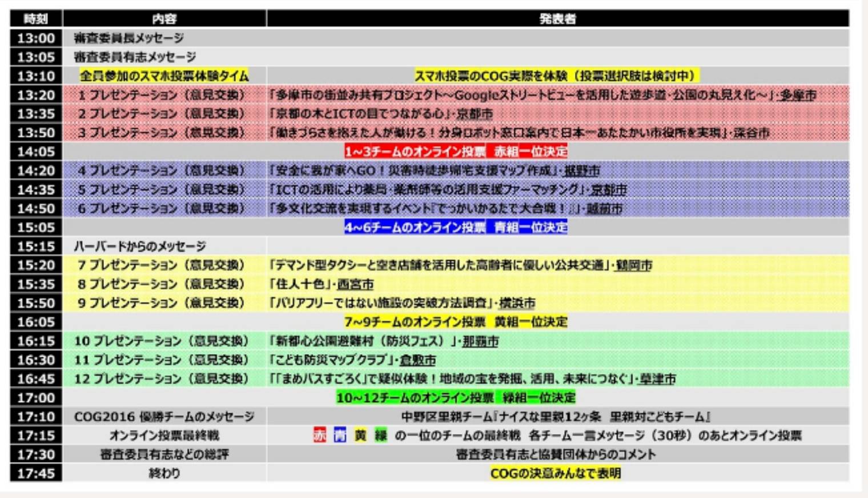Image resolution: width=868 pixels, height=498 pixels.
Task: Select the 16:05 time cell
Action: click(36, 322)
